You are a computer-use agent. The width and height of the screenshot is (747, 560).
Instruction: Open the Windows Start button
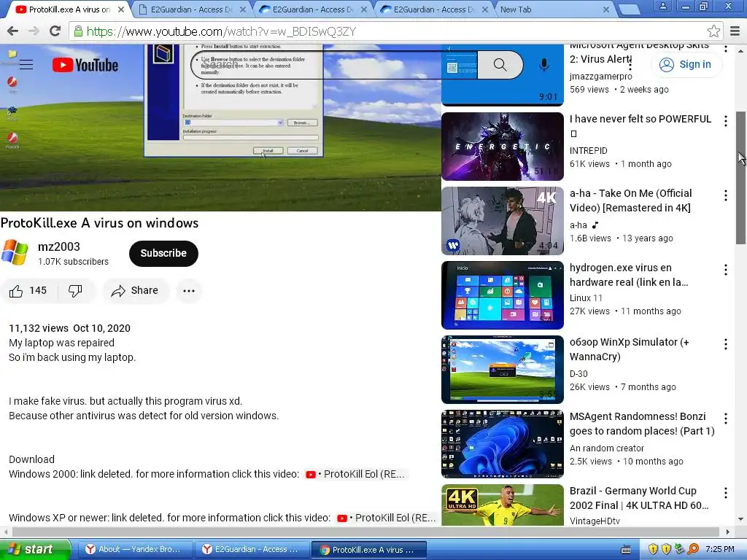point(35,550)
